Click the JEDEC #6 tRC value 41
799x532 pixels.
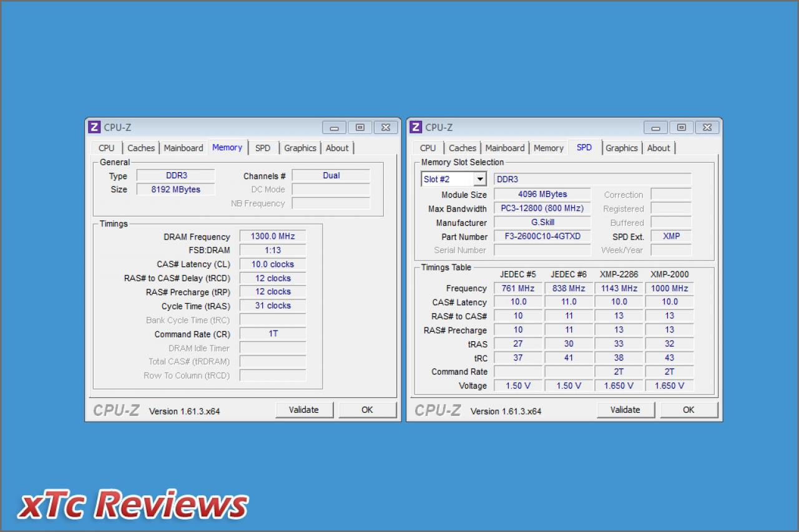click(x=569, y=357)
